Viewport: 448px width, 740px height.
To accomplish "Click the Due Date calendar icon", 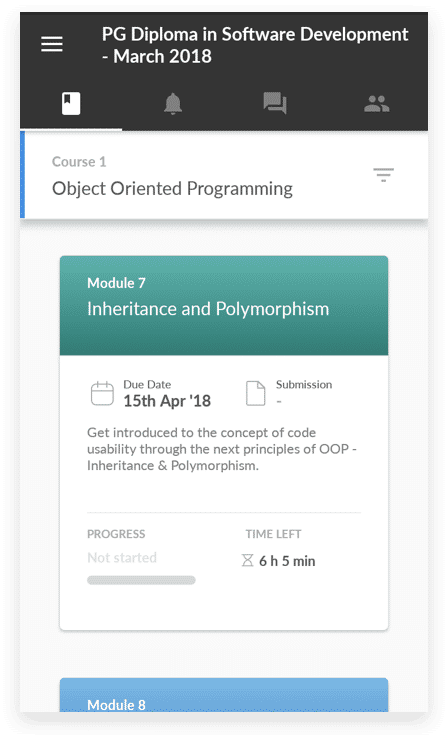I will tap(102, 394).
